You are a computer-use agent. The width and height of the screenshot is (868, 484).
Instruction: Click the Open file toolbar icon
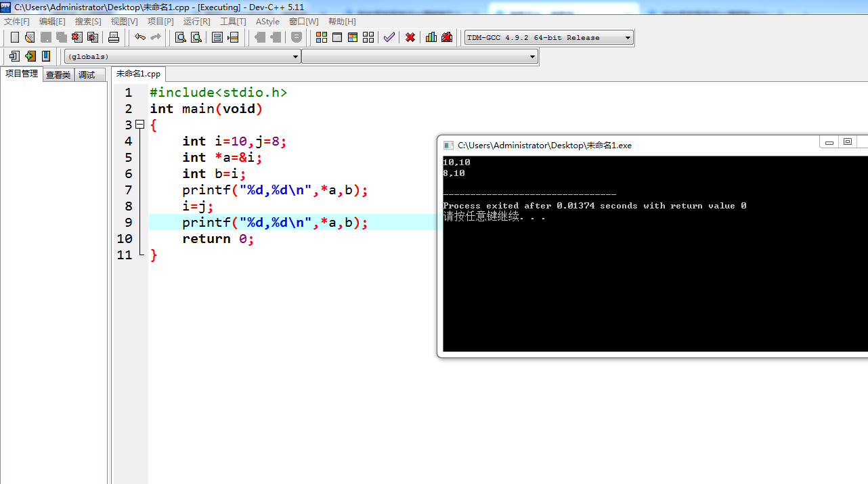(x=30, y=37)
